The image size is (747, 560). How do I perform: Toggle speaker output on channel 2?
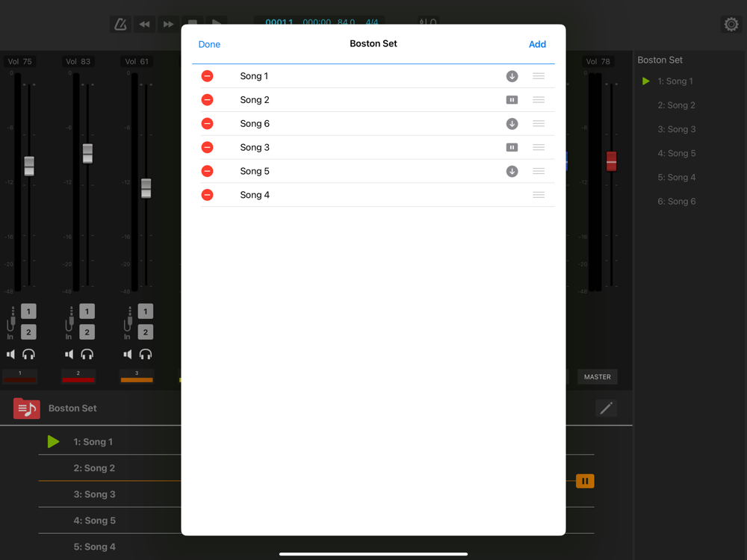(69, 355)
